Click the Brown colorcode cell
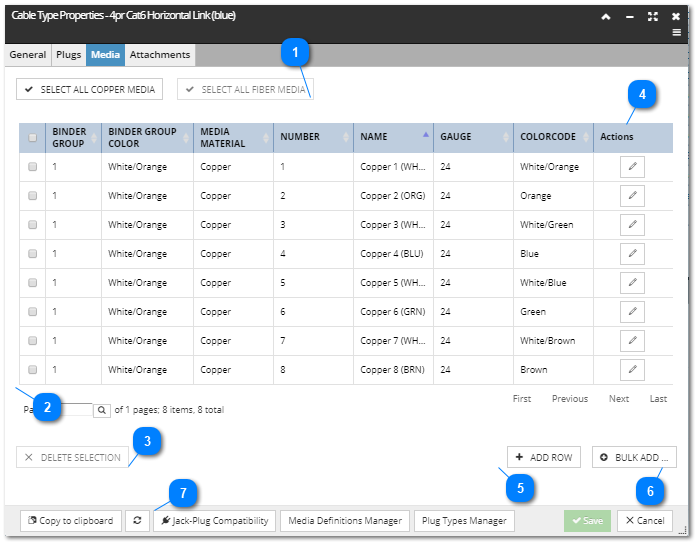Viewport: 698px width, 545px height. (x=553, y=370)
